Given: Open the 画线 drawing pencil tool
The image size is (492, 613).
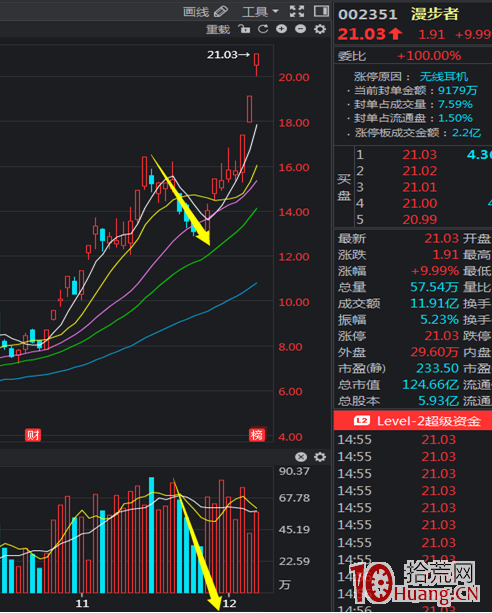Looking at the screenshot, I should click(205, 12).
